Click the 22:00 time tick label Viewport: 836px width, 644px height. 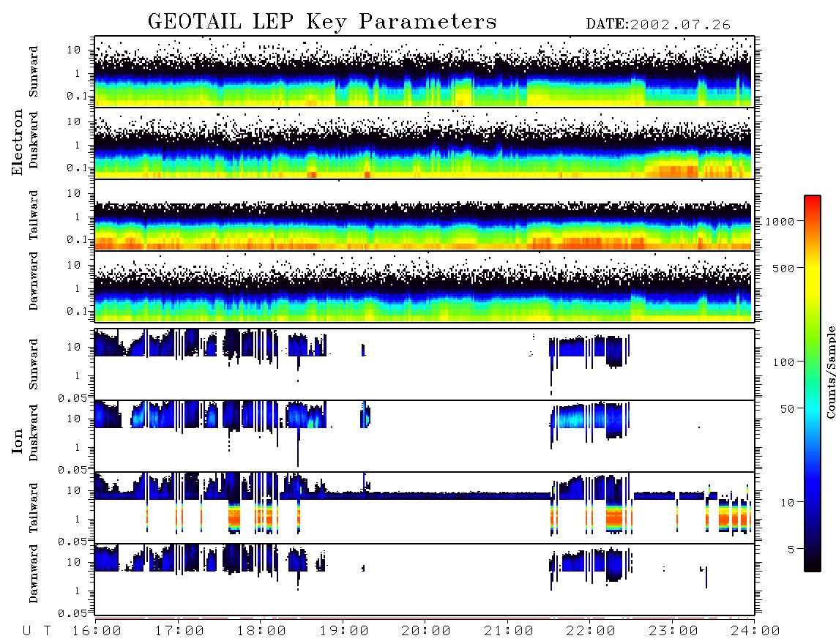(x=591, y=632)
